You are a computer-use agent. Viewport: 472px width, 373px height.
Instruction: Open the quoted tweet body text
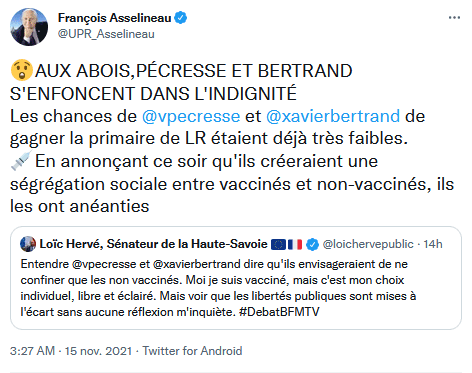tap(218, 288)
